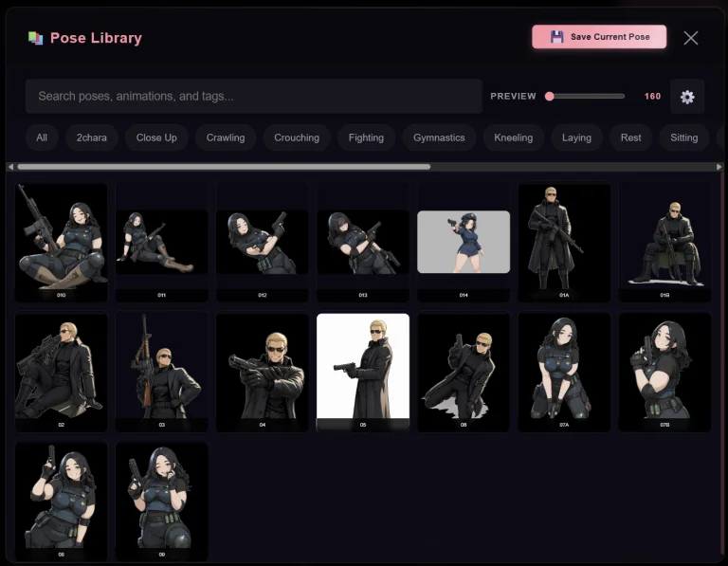Pick pose 010 sitting with rifle
Viewport: 728px width, 566px height.
(61, 243)
